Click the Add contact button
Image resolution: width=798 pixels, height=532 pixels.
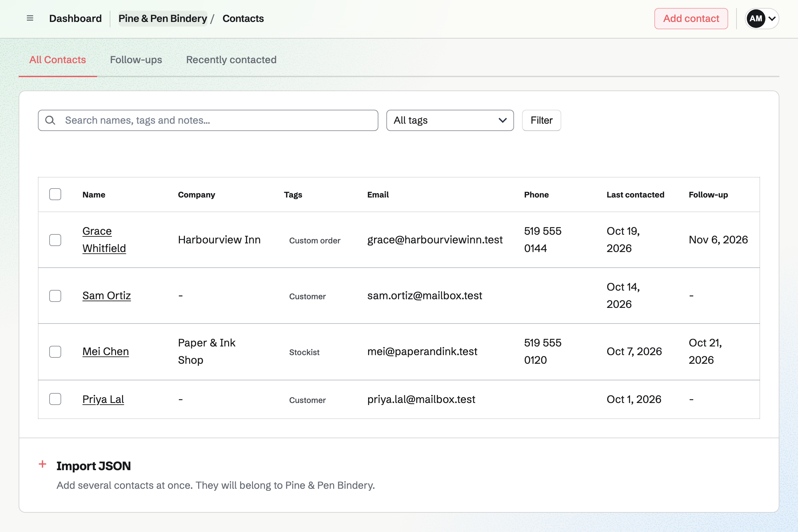(x=691, y=18)
